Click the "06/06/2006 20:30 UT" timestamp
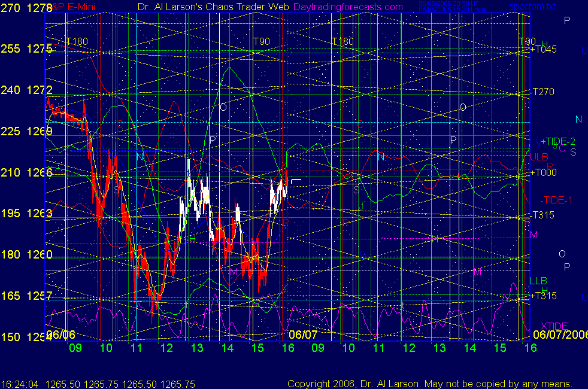The width and height of the screenshot is (588, 389). (448, 4)
